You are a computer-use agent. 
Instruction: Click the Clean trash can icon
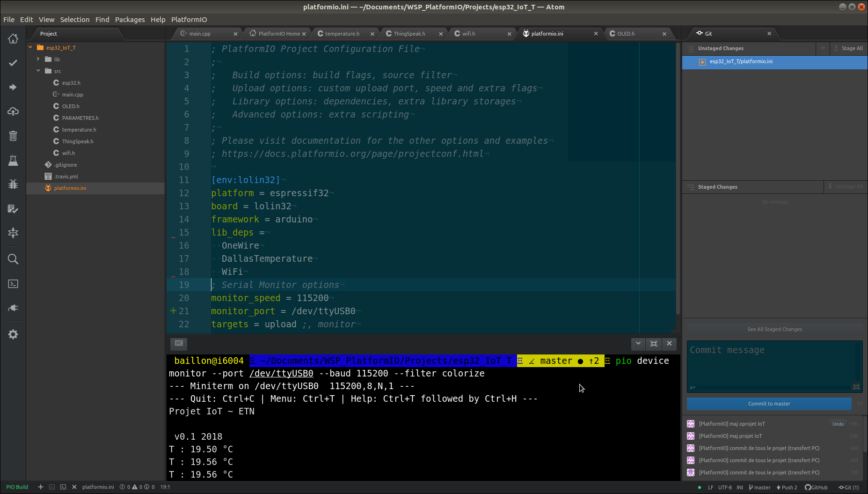[13, 136]
